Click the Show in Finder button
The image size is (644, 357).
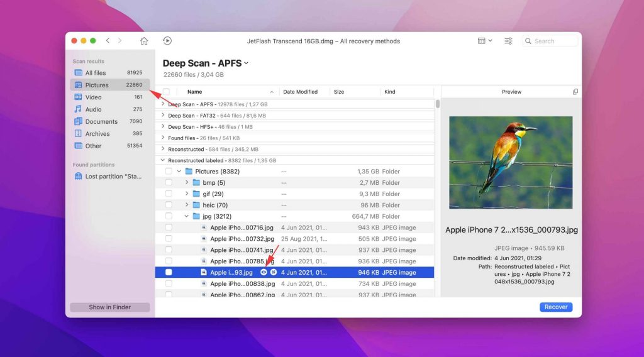tap(109, 307)
